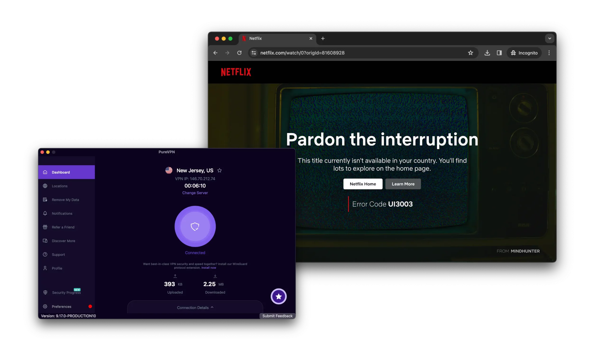The height and width of the screenshot is (364, 607).
Task: Click the Refer a Friend sidebar item
Action: click(63, 227)
